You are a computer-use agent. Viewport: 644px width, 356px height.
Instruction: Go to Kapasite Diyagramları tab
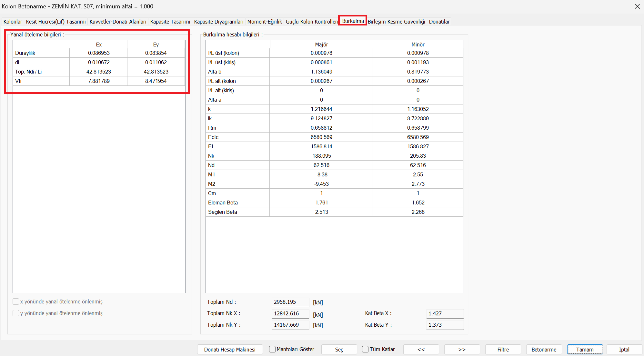pos(219,22)
